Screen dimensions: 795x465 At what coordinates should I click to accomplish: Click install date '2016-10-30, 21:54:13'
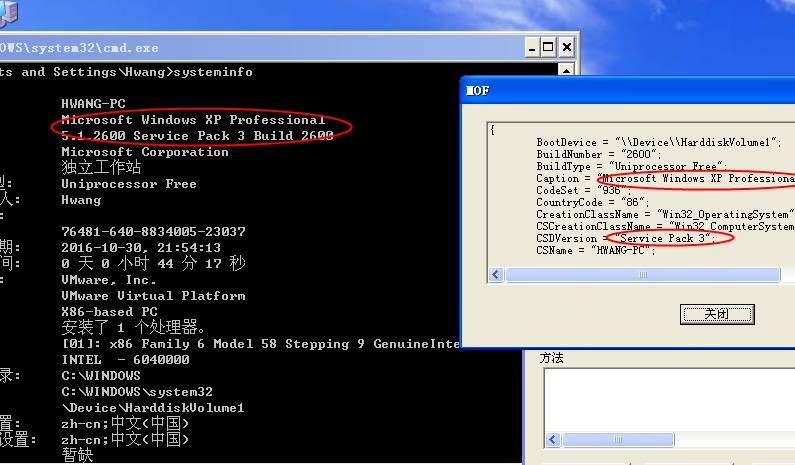point(141,247)
